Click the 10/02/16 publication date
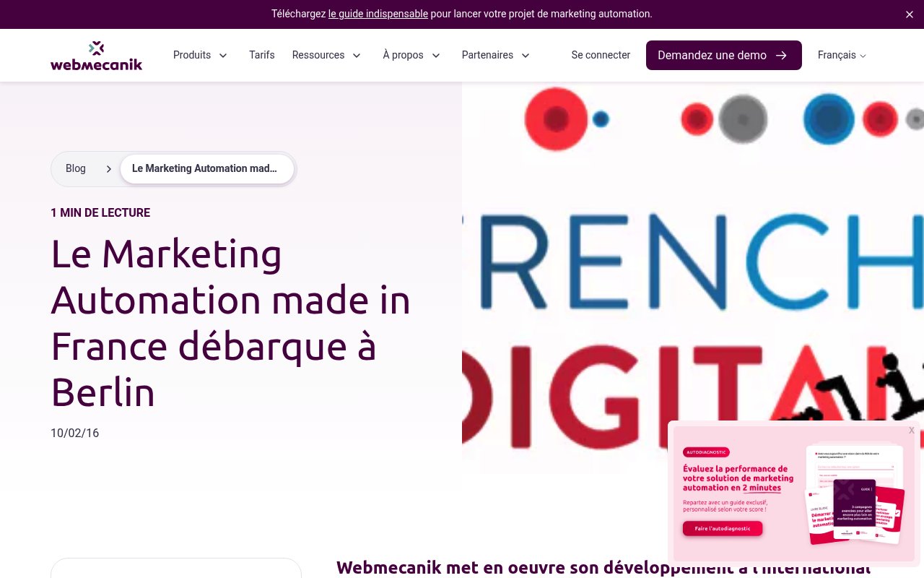The width and height of the screenshot is (924, 578). [74, 433]
